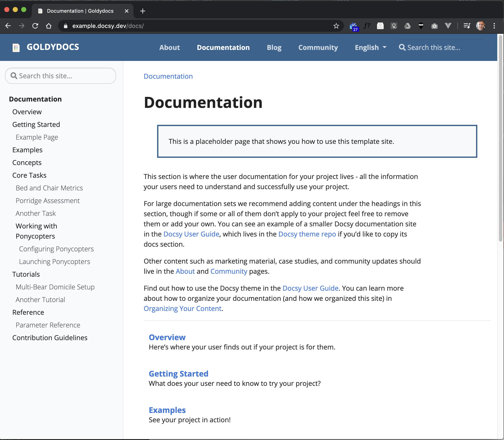Open Organizing Your Content link

point(182,308)
